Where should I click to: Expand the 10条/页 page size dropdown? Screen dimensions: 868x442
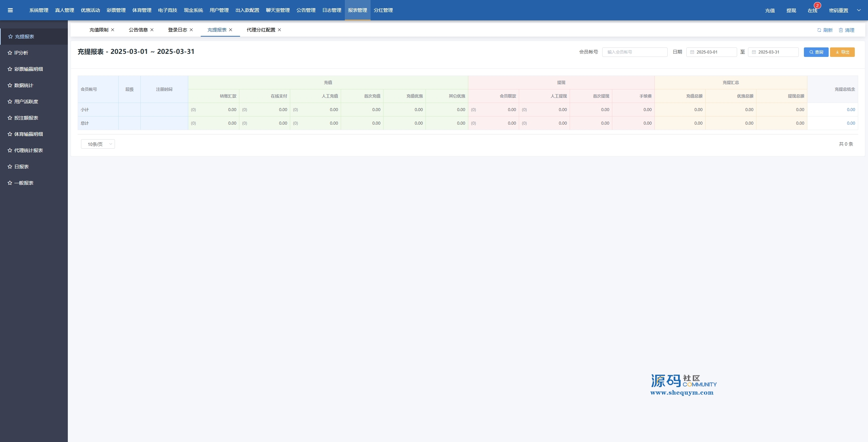98,144
